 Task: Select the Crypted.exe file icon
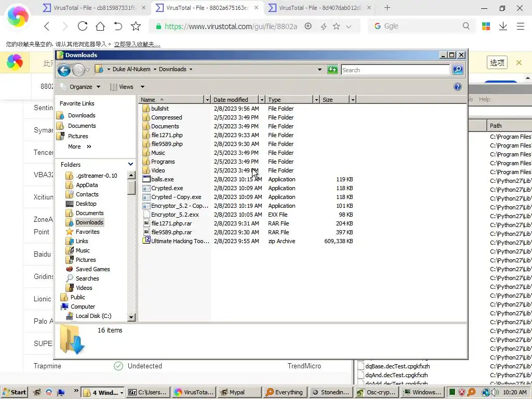coord(146,188)
